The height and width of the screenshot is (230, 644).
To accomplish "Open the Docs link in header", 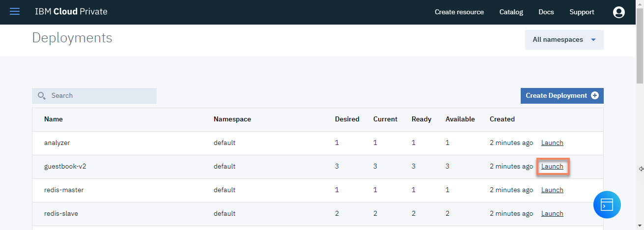I will tap(546, 12).
